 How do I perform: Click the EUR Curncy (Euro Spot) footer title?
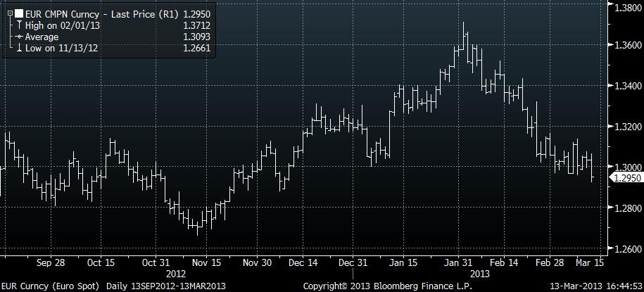point(51,286)
